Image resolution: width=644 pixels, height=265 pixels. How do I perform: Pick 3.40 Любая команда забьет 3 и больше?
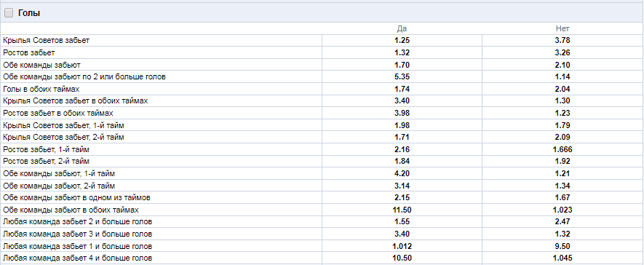pos(402,234)
